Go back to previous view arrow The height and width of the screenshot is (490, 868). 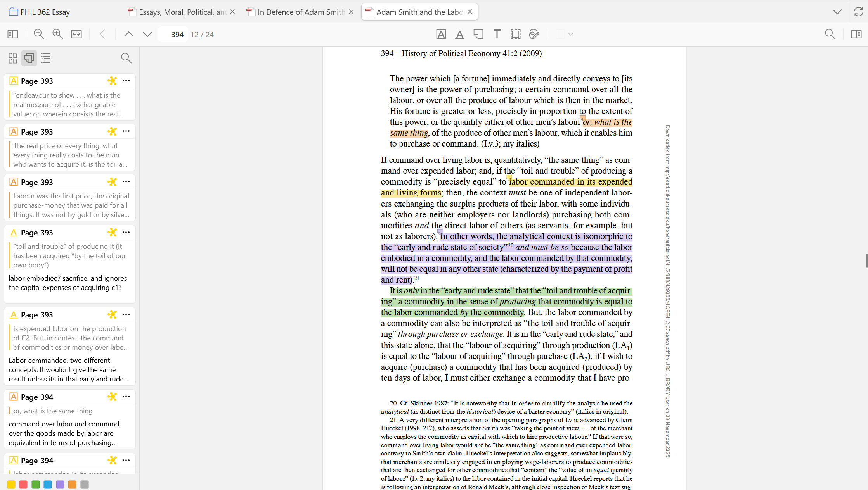pyautogui.click(x=102, y=34)
